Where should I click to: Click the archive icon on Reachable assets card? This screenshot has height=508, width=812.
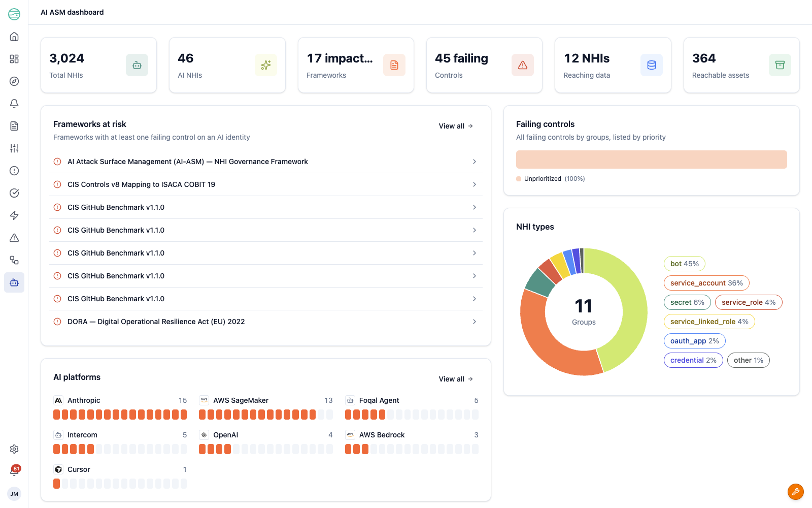tap(780, 65)
